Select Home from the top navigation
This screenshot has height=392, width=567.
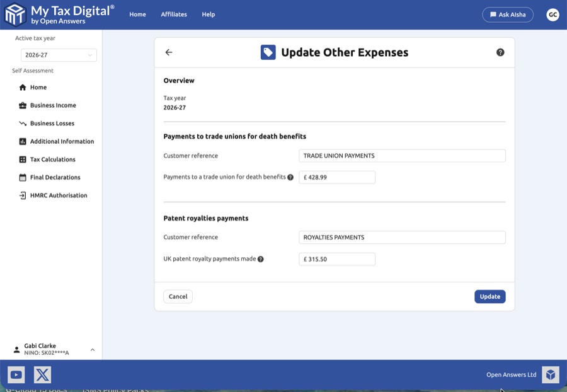[x=137, y=14]
